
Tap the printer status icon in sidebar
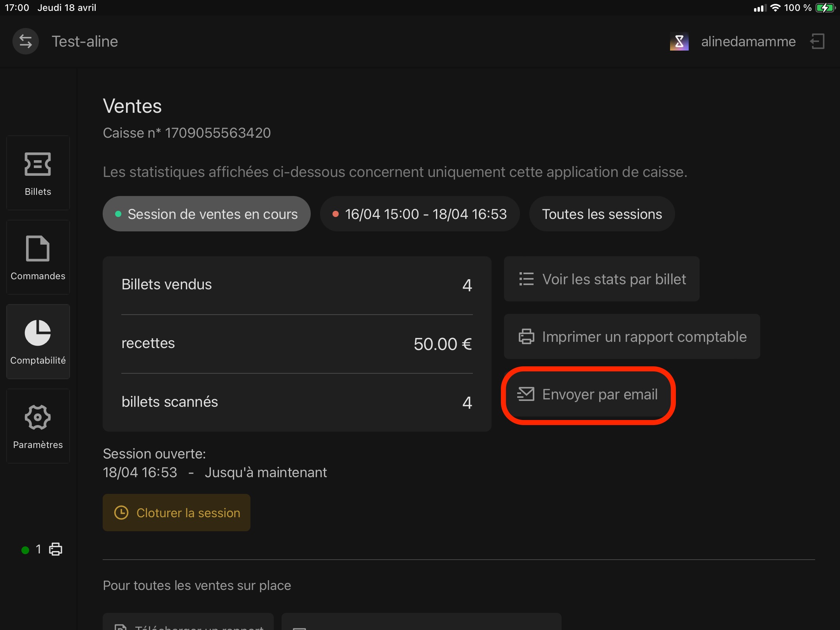coord(56,549)
